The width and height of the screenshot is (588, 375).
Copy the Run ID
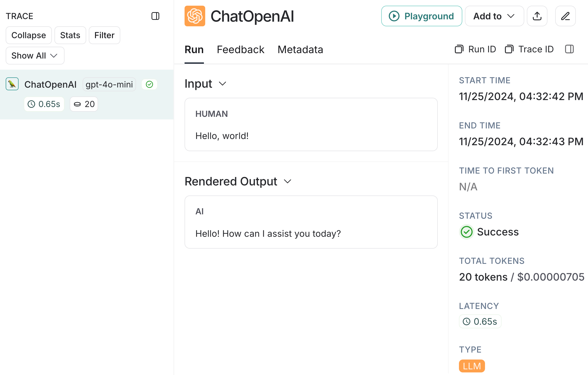(475, 49)
